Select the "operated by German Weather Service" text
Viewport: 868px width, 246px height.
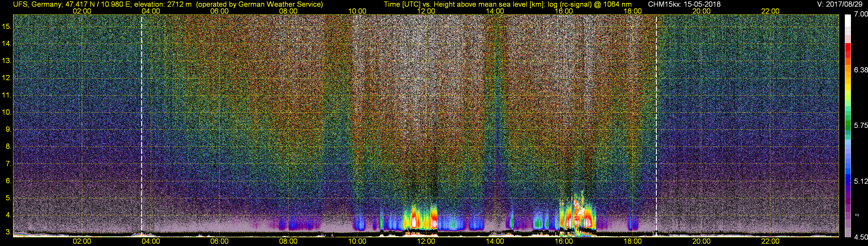[260, 4]
